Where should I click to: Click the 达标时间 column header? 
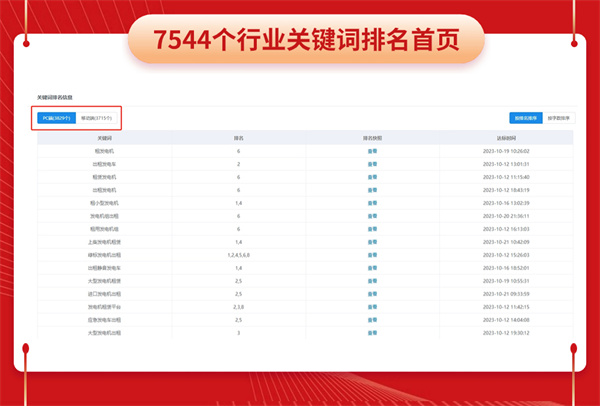506,137
